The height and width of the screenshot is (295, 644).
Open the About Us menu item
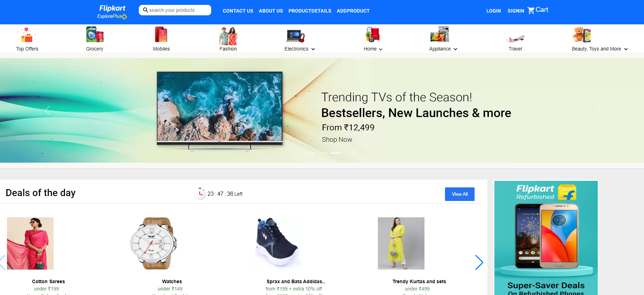[x=271, y=11]
